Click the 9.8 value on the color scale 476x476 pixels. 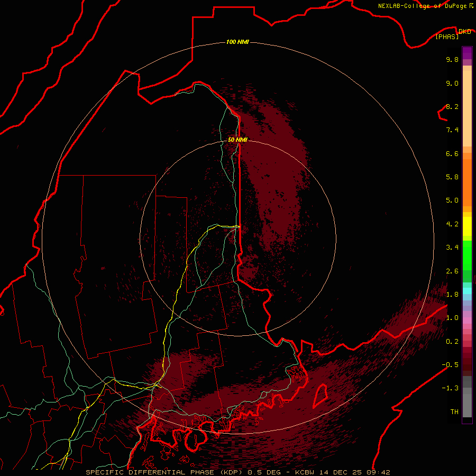tap(452, 59)
